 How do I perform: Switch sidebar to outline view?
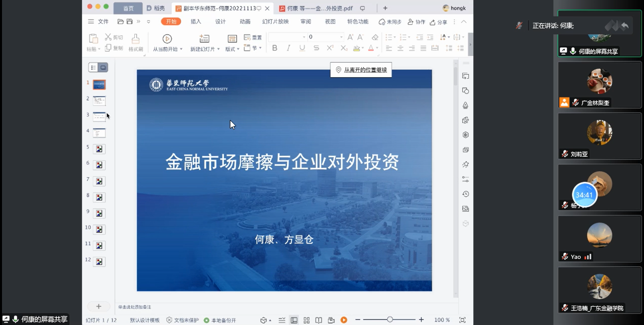point(93,68)
